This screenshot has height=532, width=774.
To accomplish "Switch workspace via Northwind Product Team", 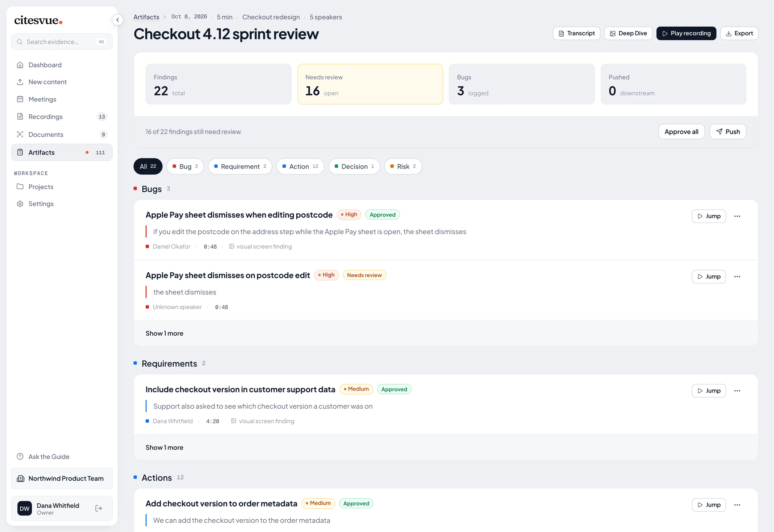I will pyautogui.click(x=62, y=478).
